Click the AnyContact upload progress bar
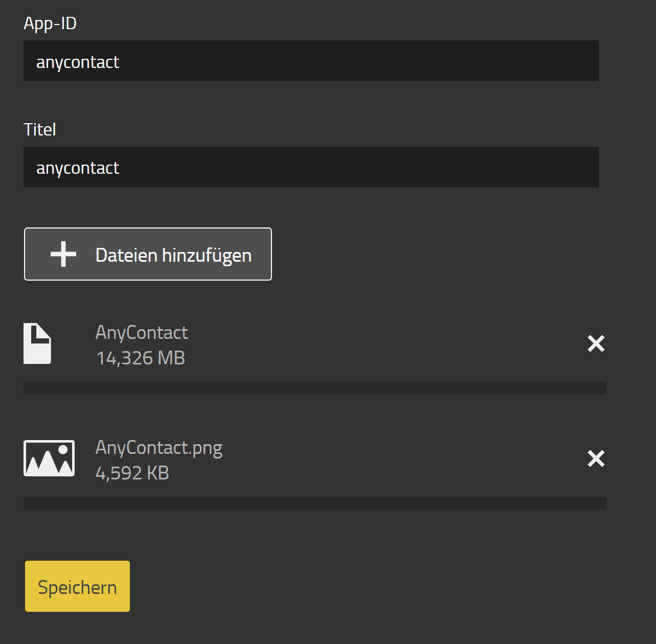 point(314,388)
